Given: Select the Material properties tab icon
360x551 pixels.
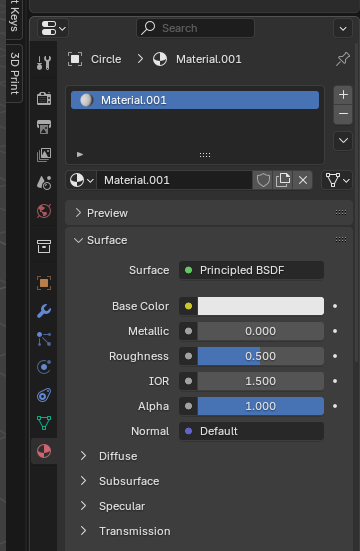Looking at the screenshot, I should (44, 451).
